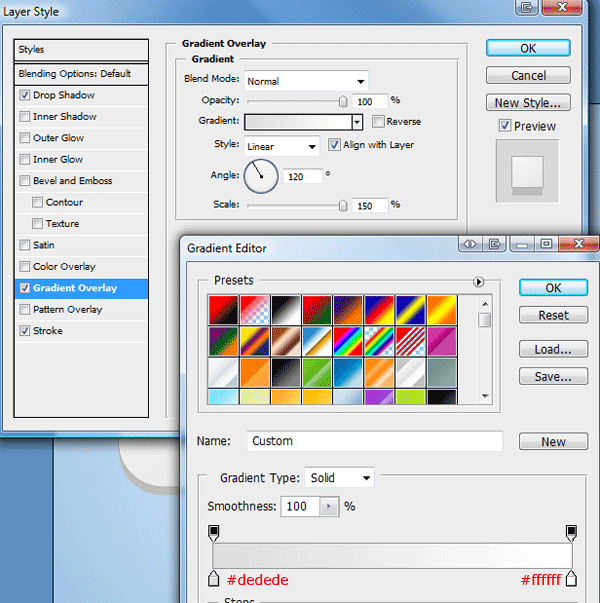Viewport: 600px width, 603px height.
Task: Select the blue-yellow-blue gradient preset
Action: tap(410, 310)
